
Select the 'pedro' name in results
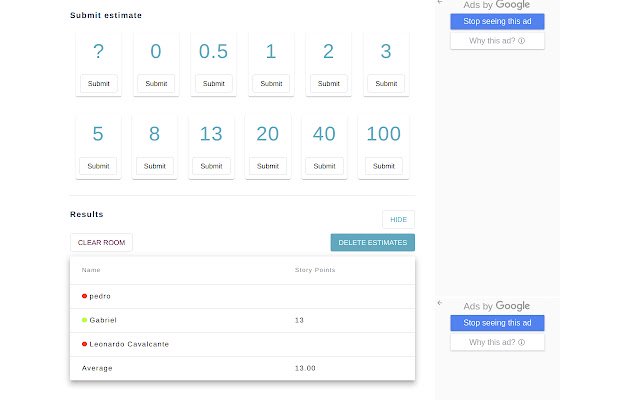100,296
